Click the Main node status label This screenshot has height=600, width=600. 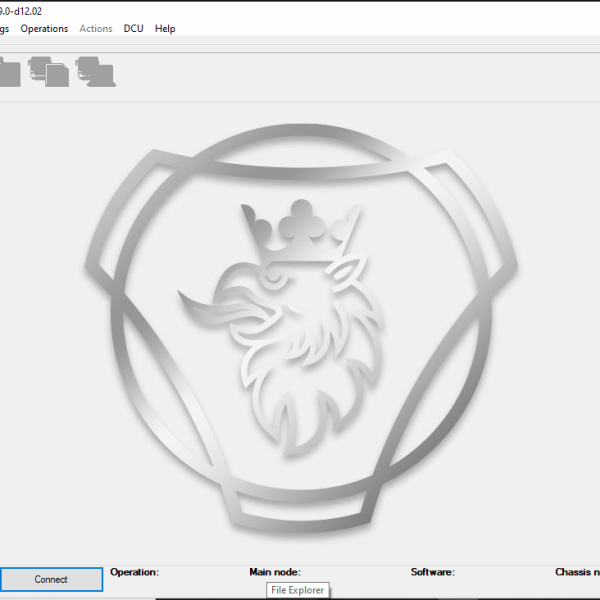pyautogui.click(x=275, y=572)
